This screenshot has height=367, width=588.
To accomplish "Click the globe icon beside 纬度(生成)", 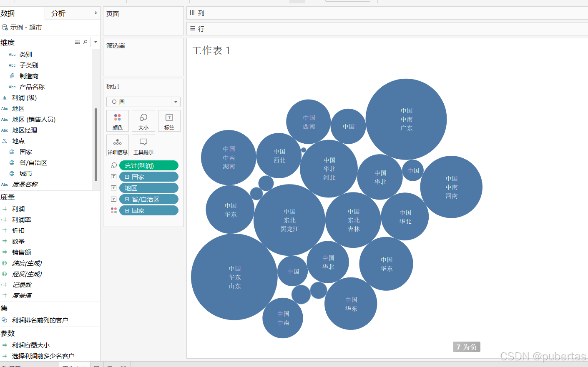I will tap(5, 263).
